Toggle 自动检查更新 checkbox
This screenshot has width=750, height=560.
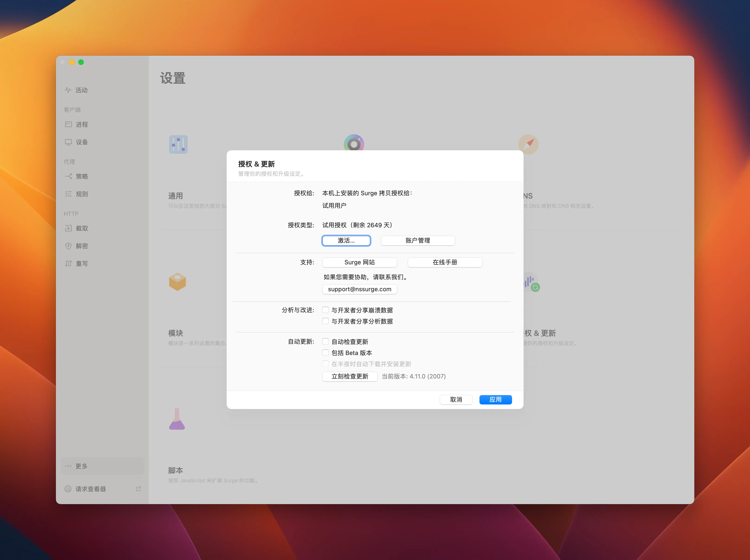(x=325, y=341)
